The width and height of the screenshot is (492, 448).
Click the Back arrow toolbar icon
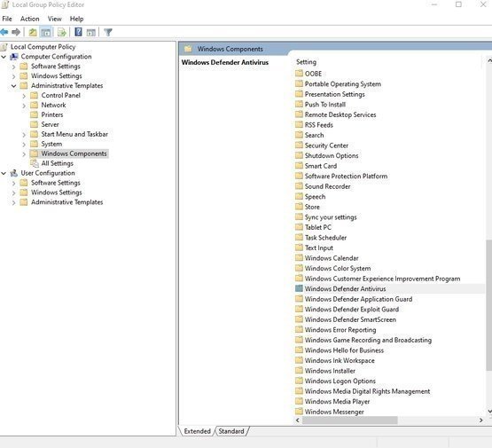[x=4, y=32]
